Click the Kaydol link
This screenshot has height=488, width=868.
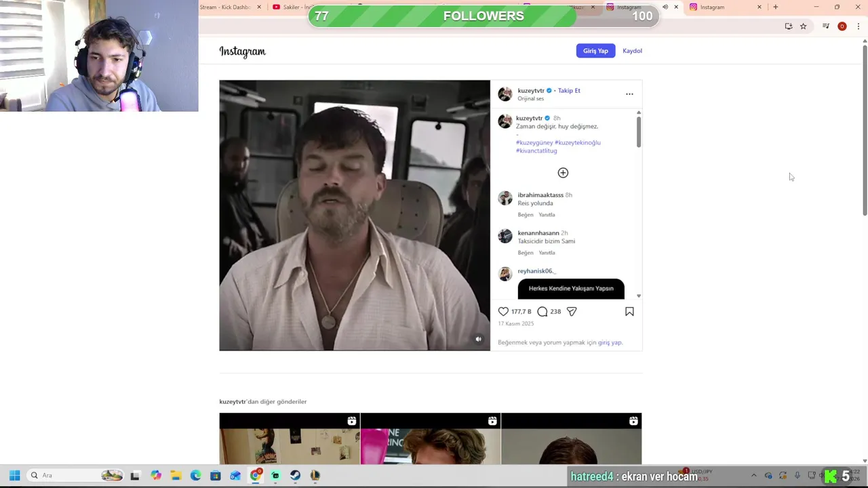tap(632, 51)
